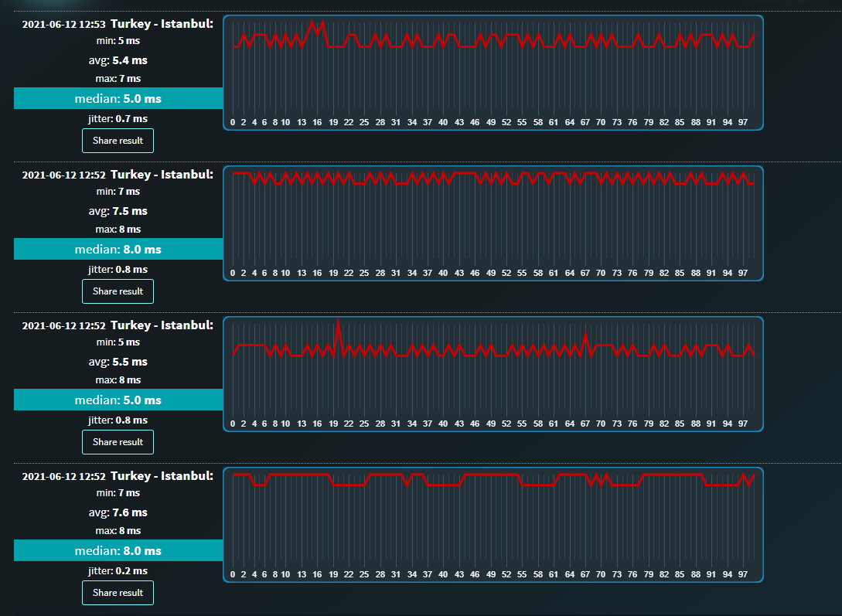
Task: Select the 'avg: 5.5 ms' value
Action: point(118,362)
